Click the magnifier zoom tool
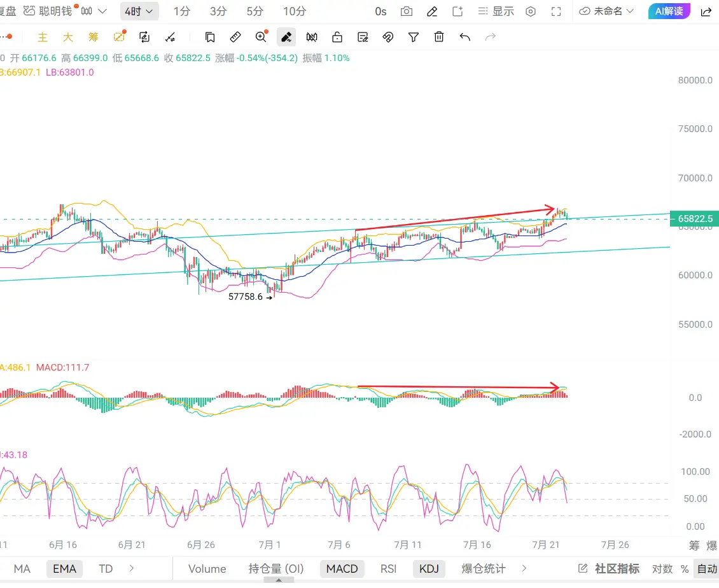Screen dimensions: 719x588 pyautogui.click(x=262, y=37)
